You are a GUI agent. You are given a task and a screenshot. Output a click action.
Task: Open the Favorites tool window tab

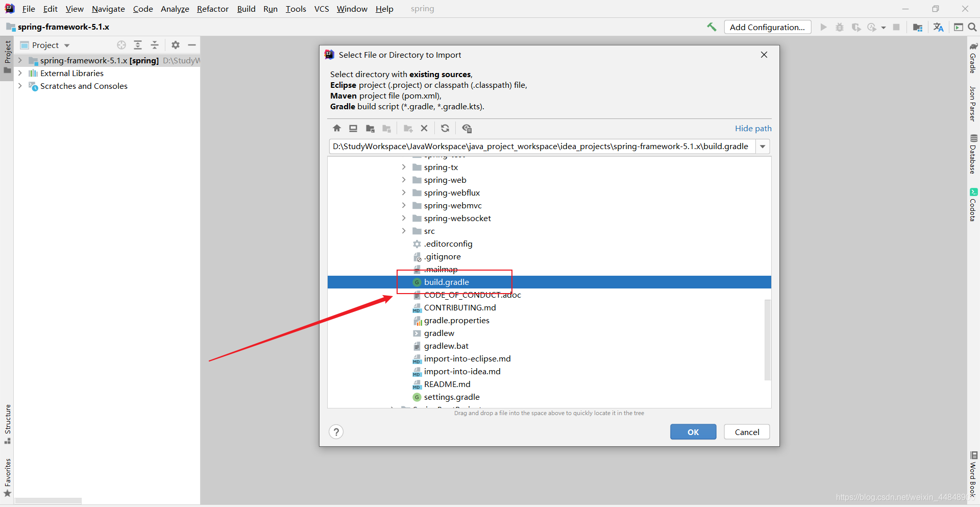[x=7, y=477]
